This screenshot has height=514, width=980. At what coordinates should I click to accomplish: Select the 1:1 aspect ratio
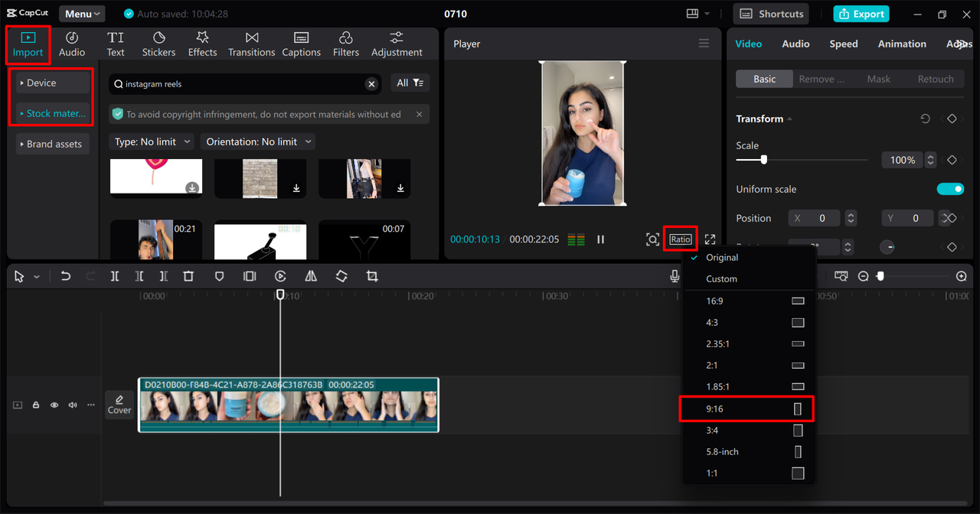click(749, 473)
